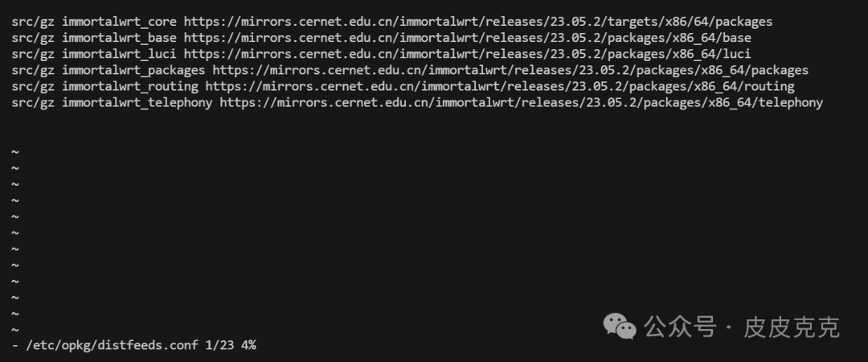Click the first tilde empty-line marker
This screenshot has height=362, width=868.
15,152
